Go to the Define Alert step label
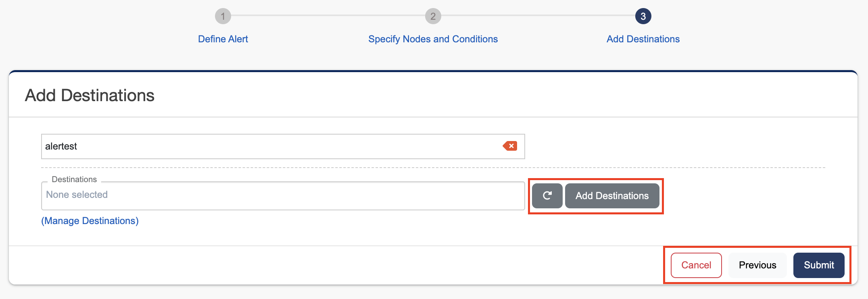This screenshot has width=868, height=299. pos(223,39)
